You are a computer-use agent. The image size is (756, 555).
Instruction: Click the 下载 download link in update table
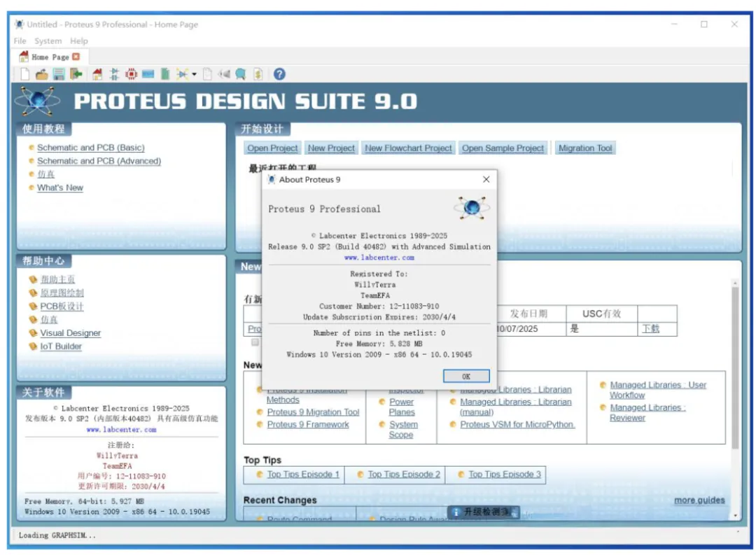coord(650,328)
